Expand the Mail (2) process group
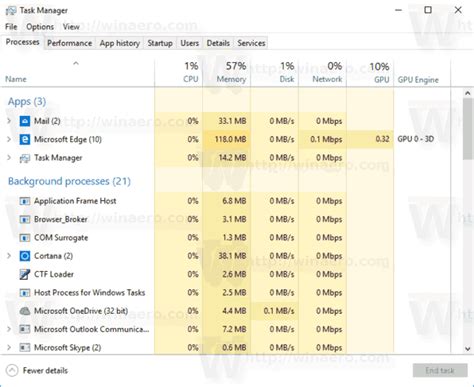The width and height of the screenshot is (474, 387). click(x=9, y=121)
